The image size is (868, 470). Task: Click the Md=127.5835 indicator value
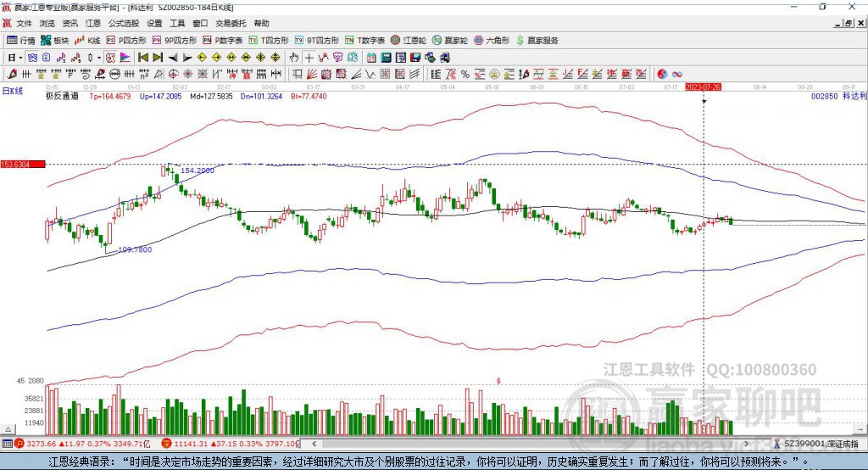click(x=211, y=96)
